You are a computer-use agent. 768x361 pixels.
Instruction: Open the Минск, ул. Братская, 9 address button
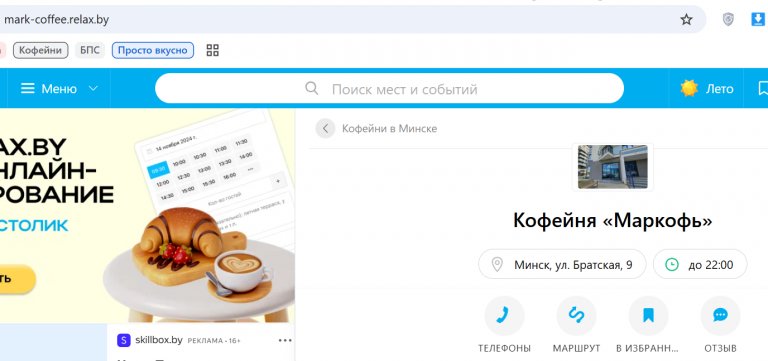[562, 265]
